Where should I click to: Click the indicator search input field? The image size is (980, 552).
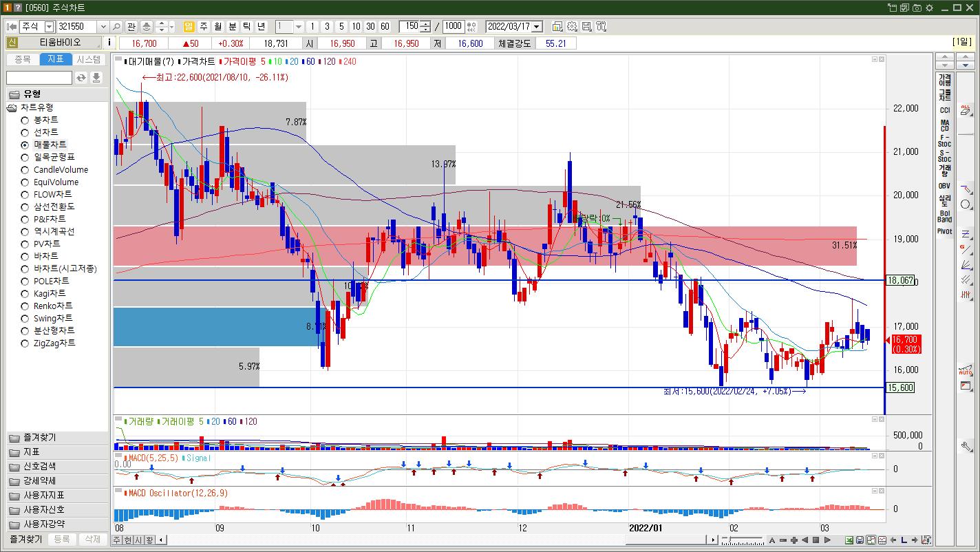tap(39, 78)
